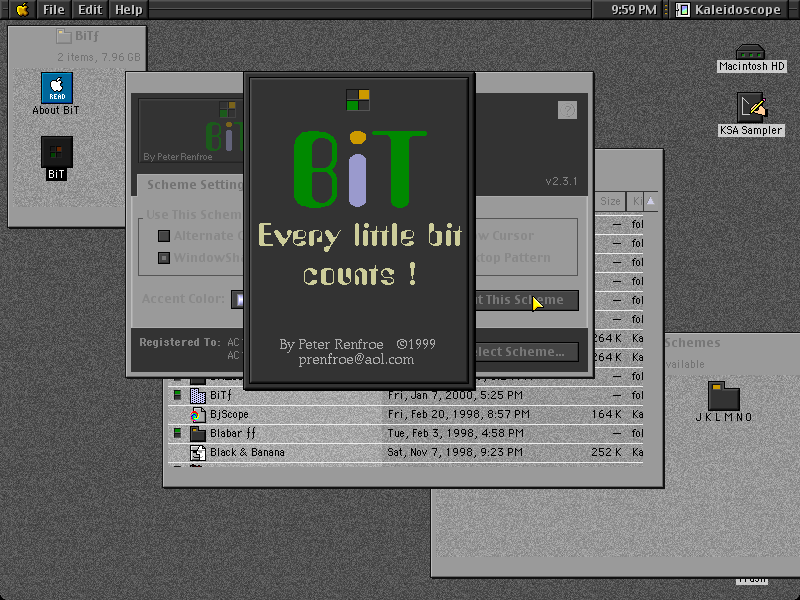Dismiss the BiT splash by clicking its logo
Viewport: 800px width, 600px height.
click(x=359, y=169)
